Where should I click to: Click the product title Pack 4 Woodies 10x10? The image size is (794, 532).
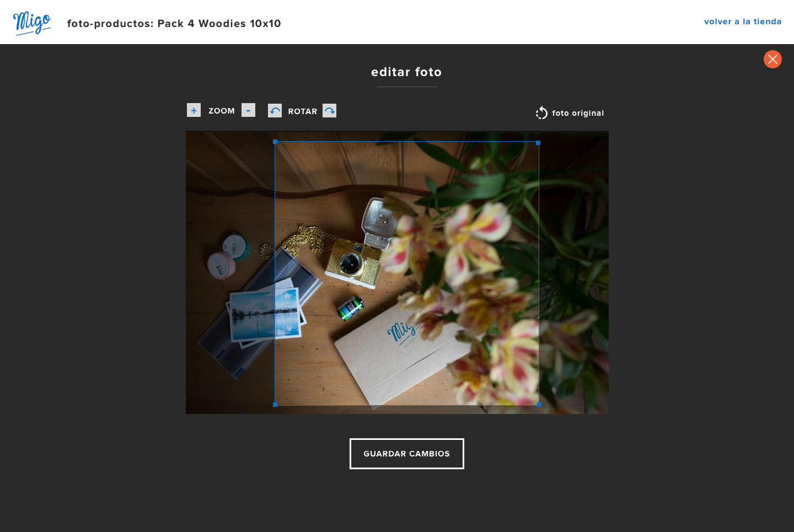(x=219, y=24)
